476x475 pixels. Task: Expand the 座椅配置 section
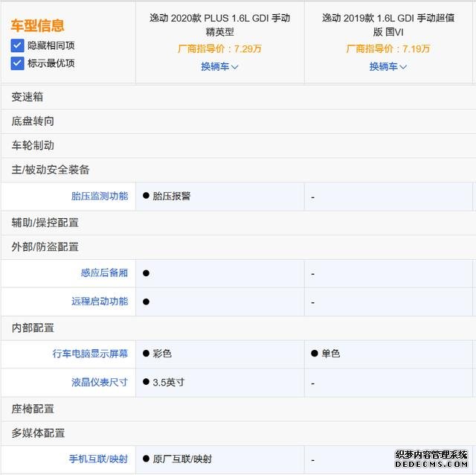[x=238, y=409]
